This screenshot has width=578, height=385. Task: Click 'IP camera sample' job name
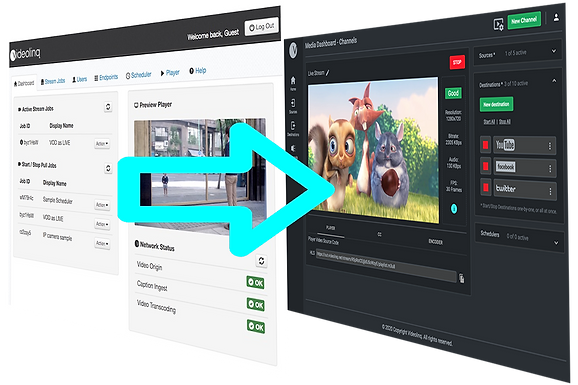[57, 236]
